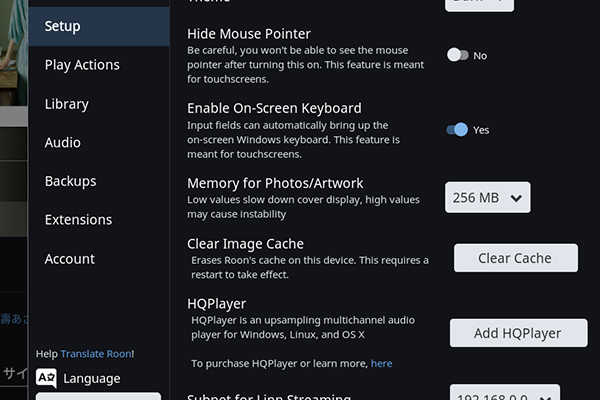Select the Setup settings tab
The height and width of the screenshot is (400, 600).
coord(99,26)
